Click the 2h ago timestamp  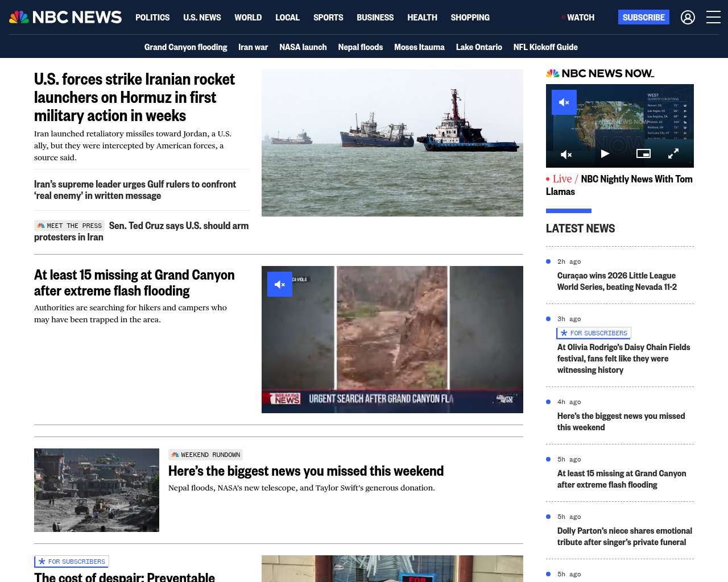569,261
